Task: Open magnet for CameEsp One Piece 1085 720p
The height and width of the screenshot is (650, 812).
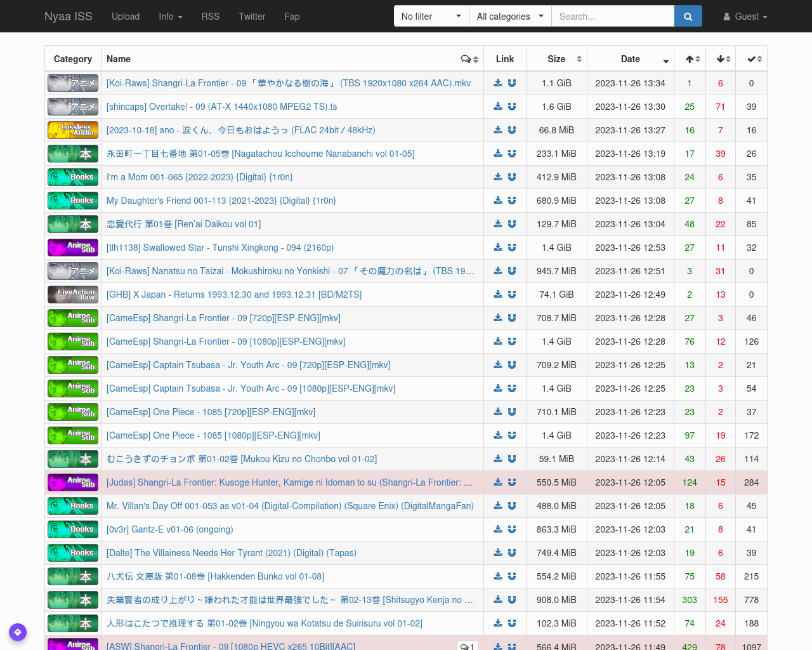Action: pos(512,412)
